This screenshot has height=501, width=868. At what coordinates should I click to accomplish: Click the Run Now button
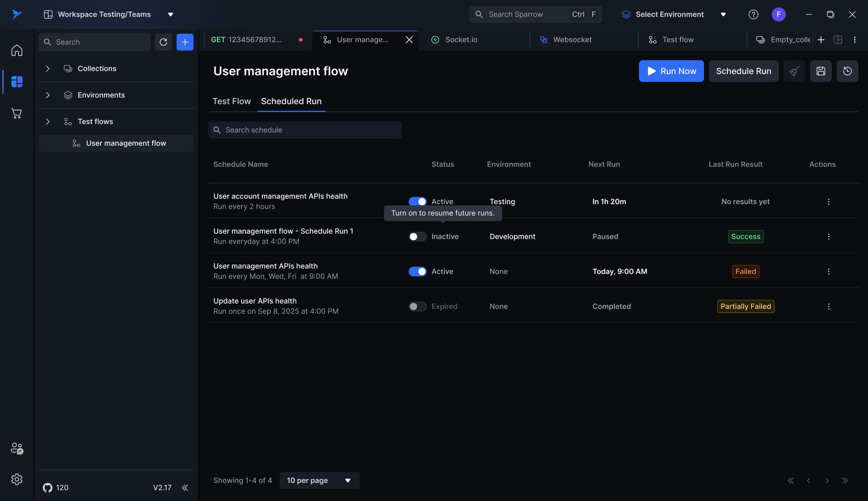click(671, 71)
